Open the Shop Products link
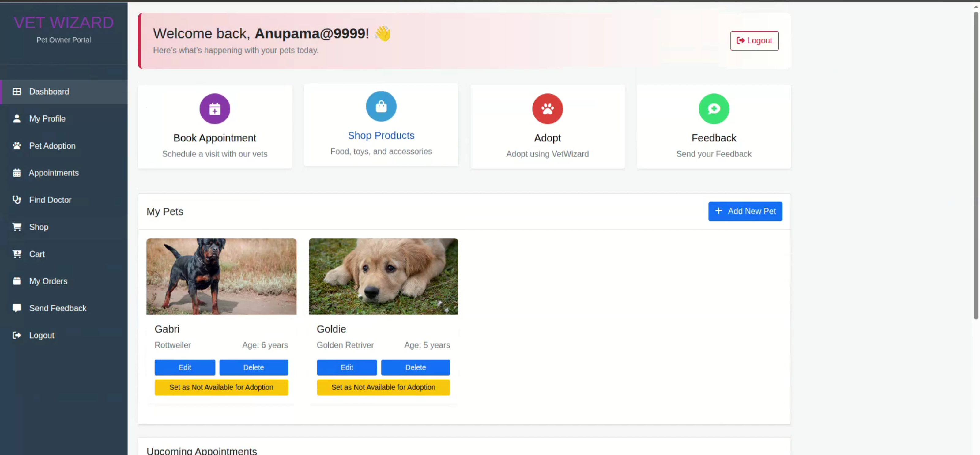The image size is (980, 455). (x=381, y=135)
